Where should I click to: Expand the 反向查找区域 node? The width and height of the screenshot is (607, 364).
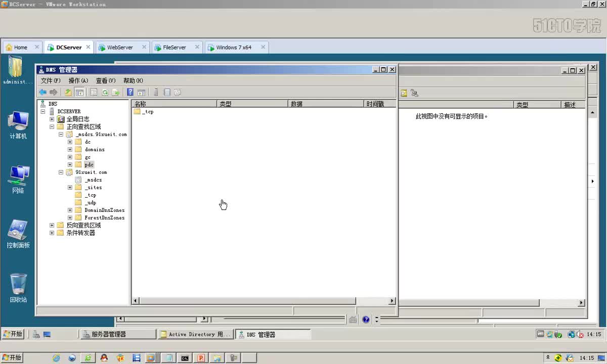(x=52, y=225)
